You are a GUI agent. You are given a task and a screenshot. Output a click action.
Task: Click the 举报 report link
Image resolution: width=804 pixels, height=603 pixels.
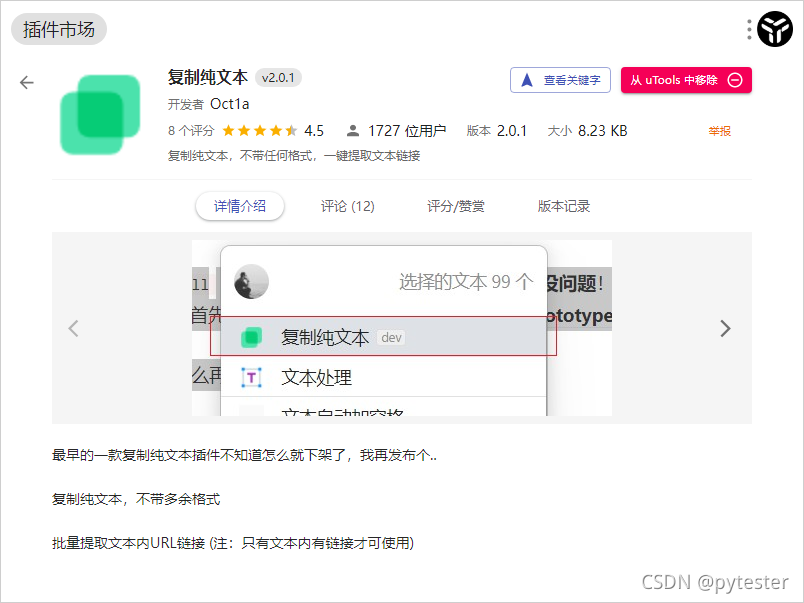pos(719,131)
